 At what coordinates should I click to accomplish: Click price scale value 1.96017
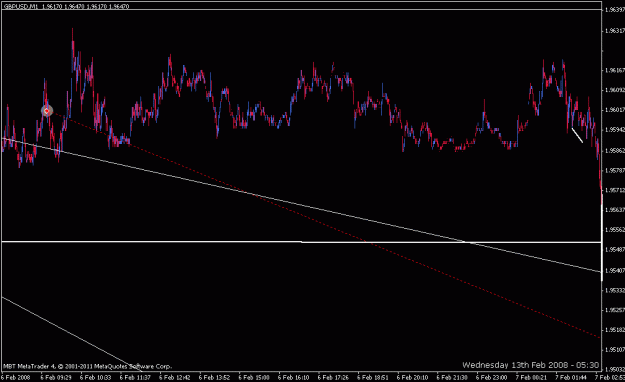(614, 110)
